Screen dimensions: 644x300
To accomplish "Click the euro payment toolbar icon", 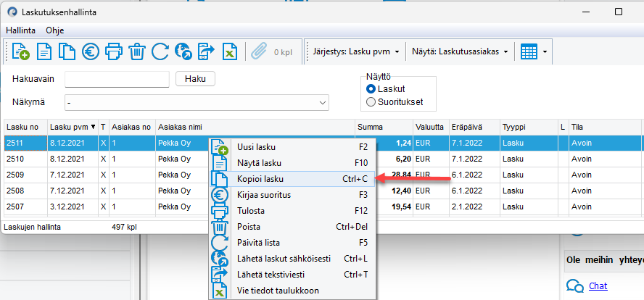I will click(x=91, y=51).
